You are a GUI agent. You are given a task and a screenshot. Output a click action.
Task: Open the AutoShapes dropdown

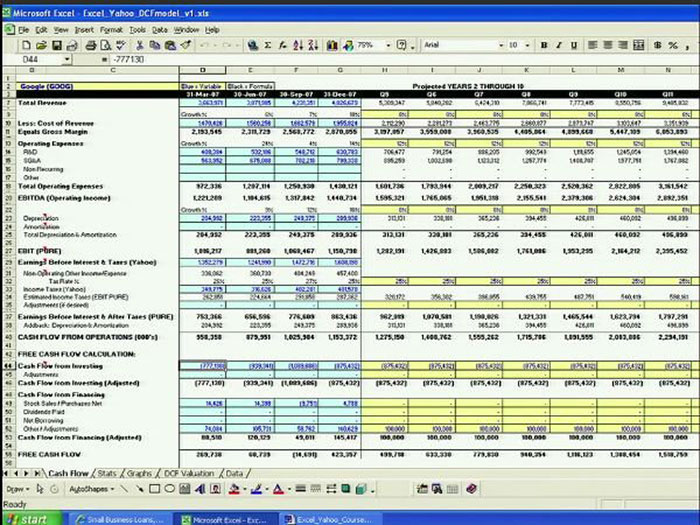pyautogui.click(x=92, y=489)
